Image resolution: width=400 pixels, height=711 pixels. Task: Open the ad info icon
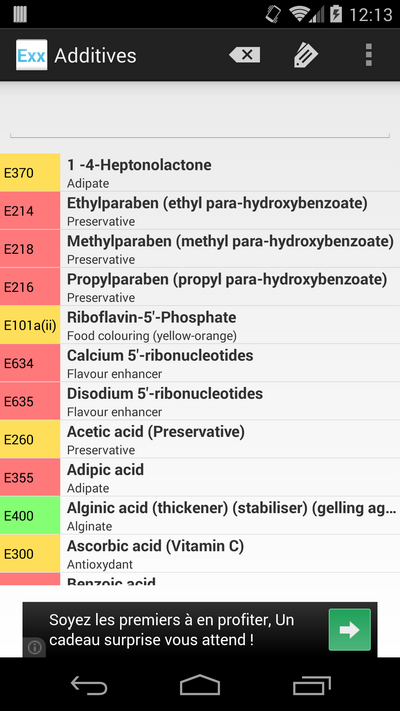click(34, 647)
